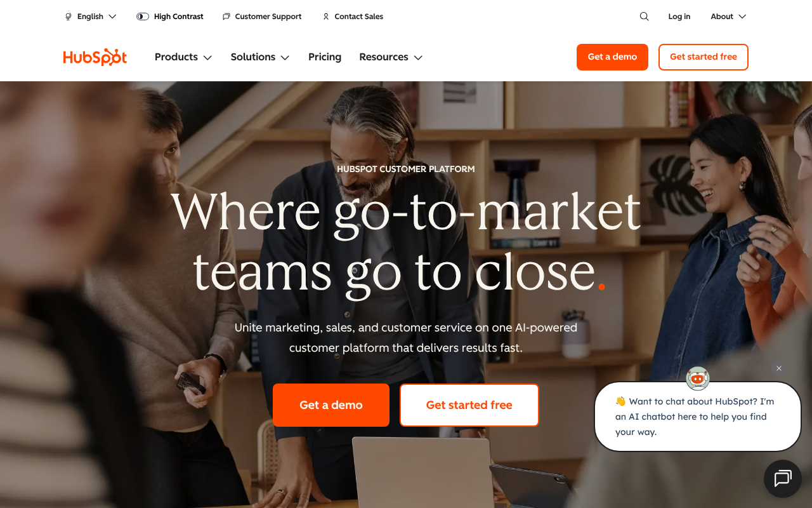
Task: Click the header Get started free button
Action: pyautogui.click(x=704, y=57)
